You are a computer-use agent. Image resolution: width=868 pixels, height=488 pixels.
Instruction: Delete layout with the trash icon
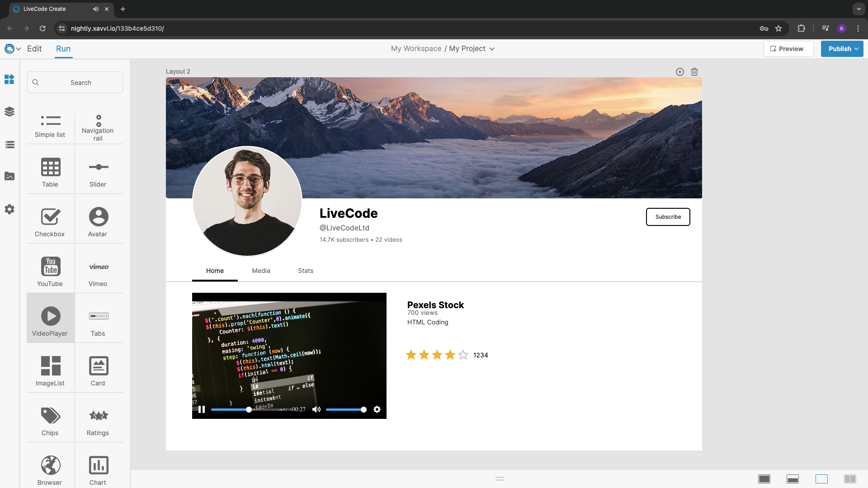(x=694, y=72)
